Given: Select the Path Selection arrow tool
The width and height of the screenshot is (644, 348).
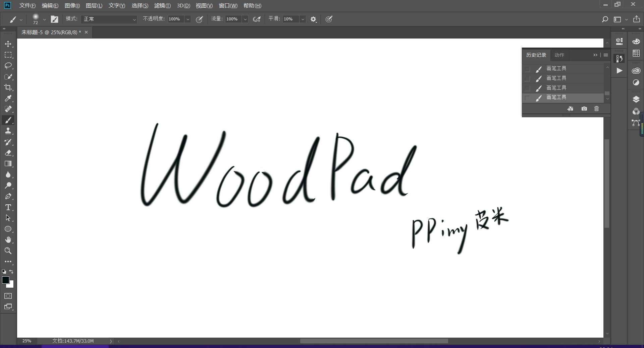Looking at the screenshot, I should click(x=8, y=218).
